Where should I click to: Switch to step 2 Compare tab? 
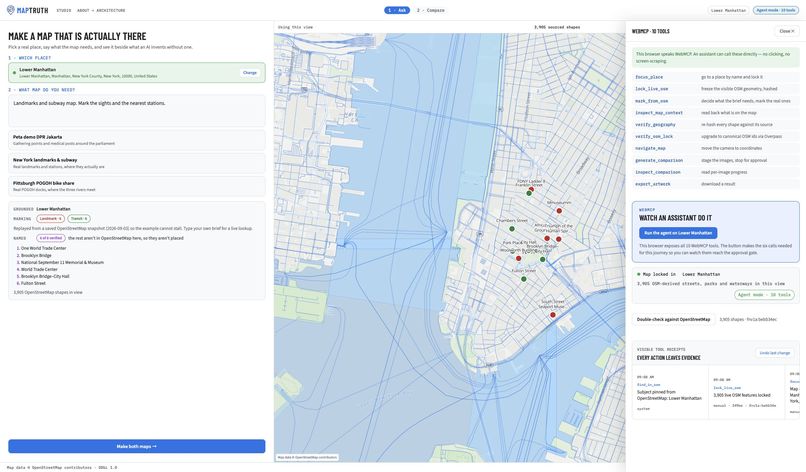click(x=431, y=10)
